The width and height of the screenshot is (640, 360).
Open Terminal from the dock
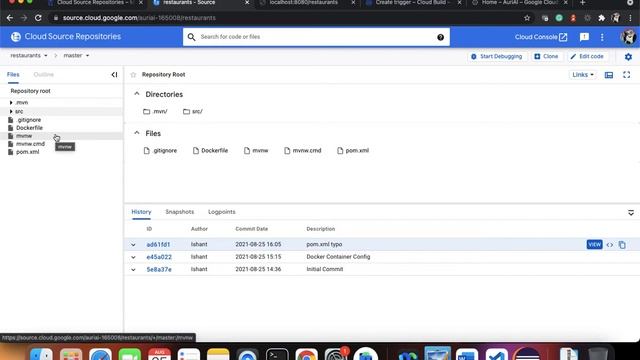pos(277,354)
